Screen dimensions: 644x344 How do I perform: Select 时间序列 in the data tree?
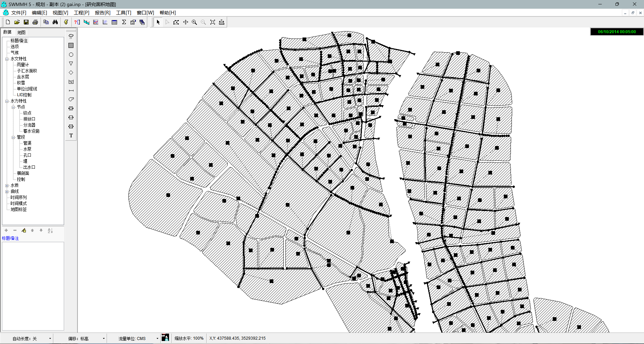point(18,198)
